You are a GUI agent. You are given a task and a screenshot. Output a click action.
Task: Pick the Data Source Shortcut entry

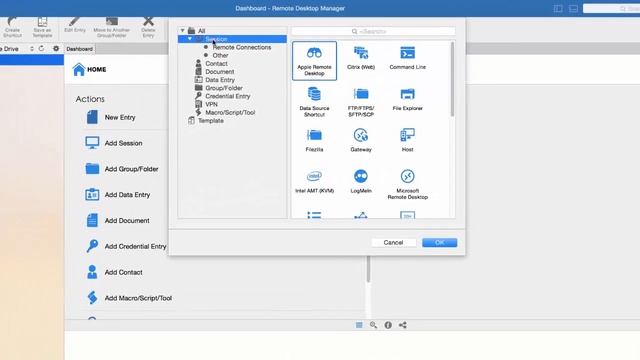click(x=314, y=102)
